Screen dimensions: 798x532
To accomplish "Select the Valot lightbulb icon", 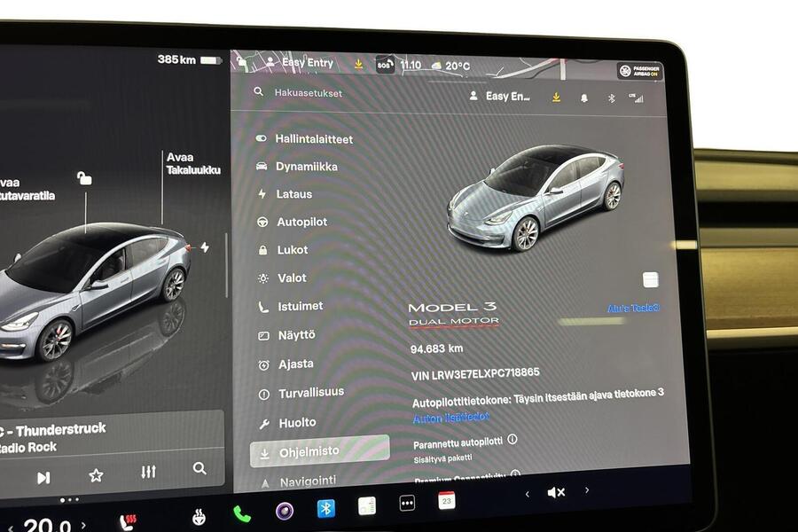I will 261,277.
